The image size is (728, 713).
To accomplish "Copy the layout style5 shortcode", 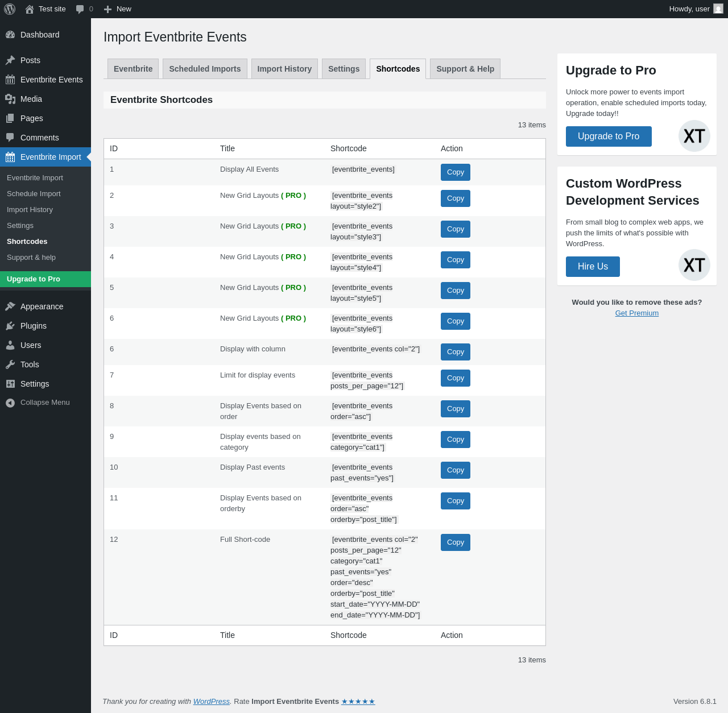I will 456,291.
